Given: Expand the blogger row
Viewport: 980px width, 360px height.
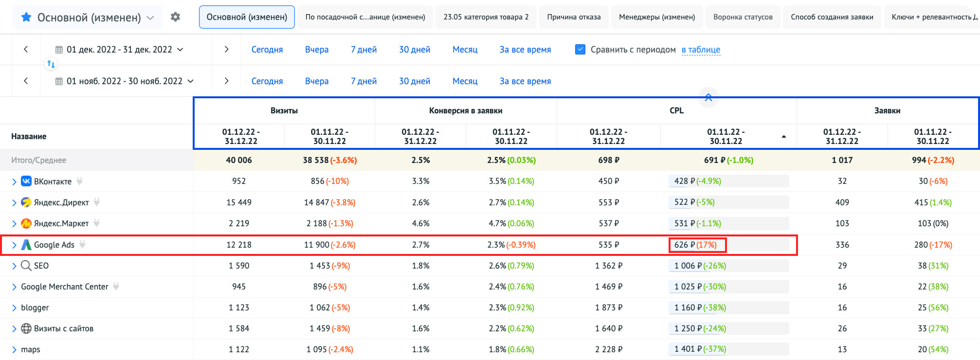Looking at the screenshot, I should [14, 308].
